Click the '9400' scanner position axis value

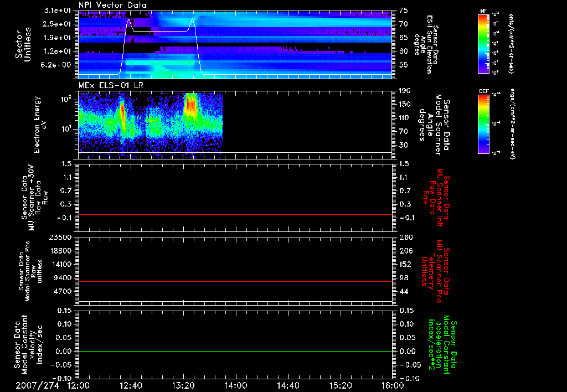[62, 278]
